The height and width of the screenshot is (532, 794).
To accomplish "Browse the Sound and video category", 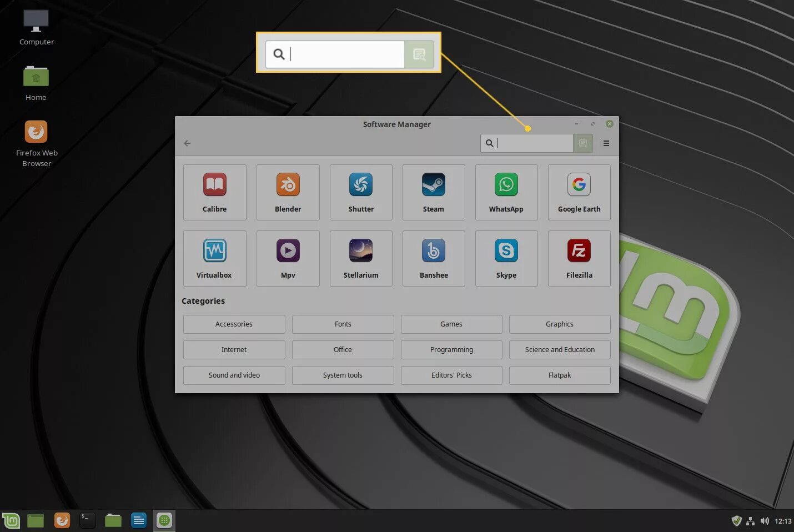I will coord(234,375).
